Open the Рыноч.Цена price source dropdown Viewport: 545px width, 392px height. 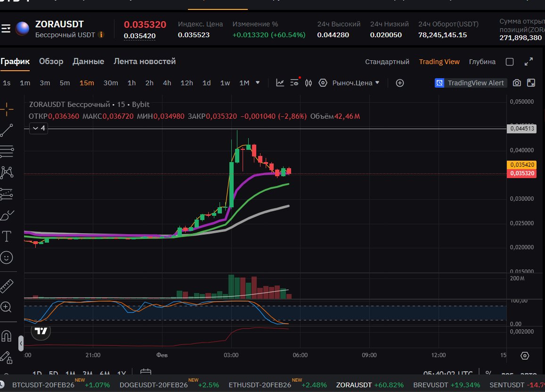click(x=356, y=83)
